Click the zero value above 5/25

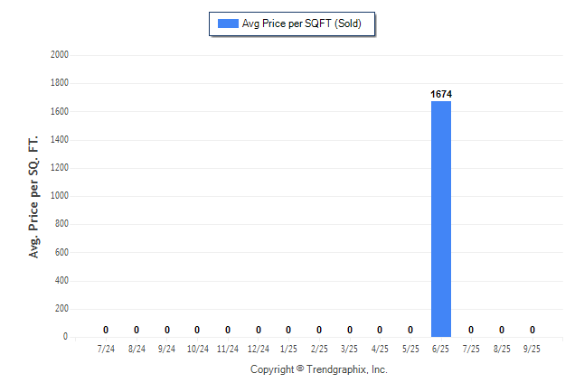click(x=410, y=330)
